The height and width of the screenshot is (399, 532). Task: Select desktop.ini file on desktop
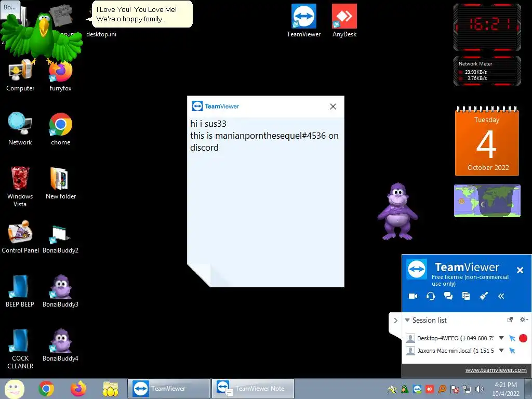click(x=101, y=34)
